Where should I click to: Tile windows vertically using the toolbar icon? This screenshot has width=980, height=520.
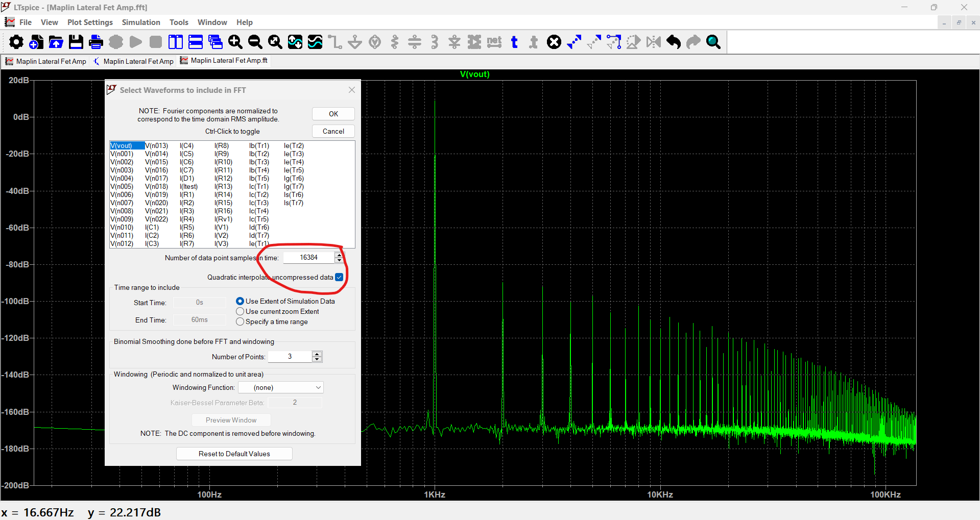click(176, 42)
